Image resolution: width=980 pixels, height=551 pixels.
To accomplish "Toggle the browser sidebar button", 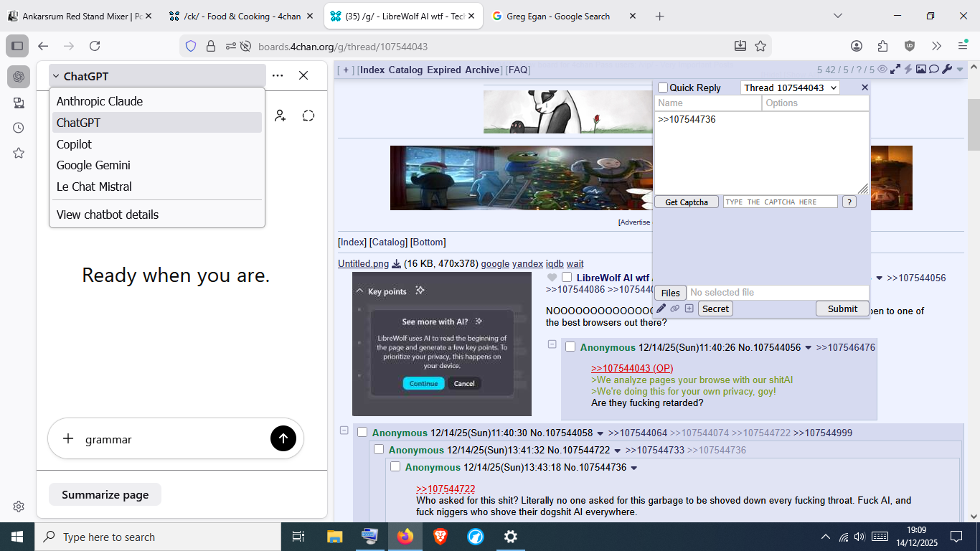I will click(x=17, y=46).
